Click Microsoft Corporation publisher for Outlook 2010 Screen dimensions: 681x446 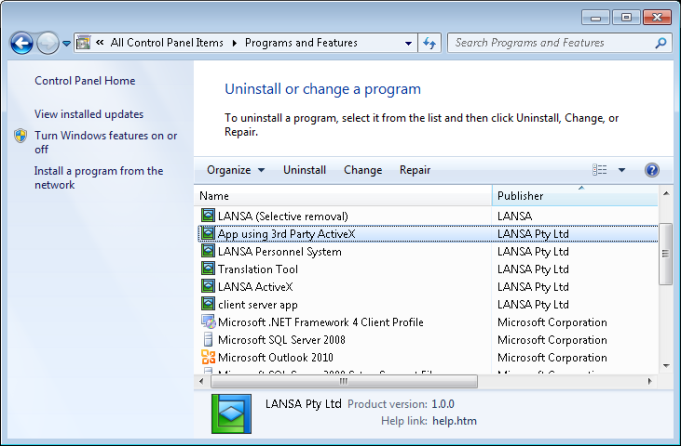click(552, 358)
